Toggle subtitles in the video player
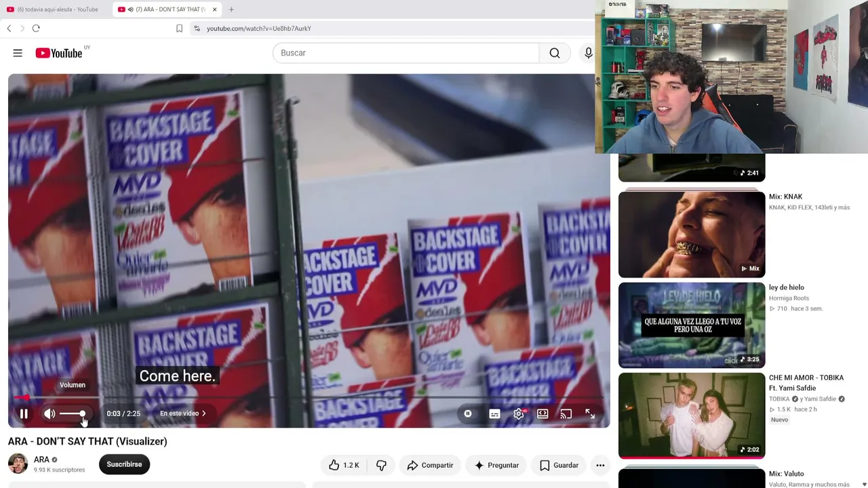 494,413
